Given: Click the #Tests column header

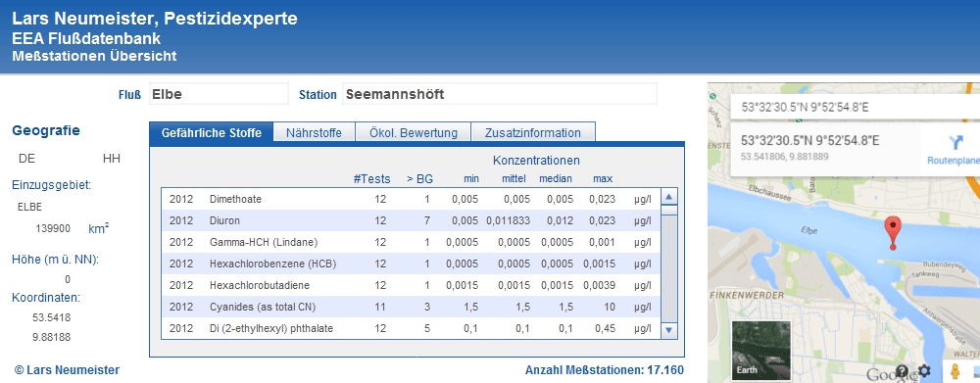Looking at the screenshot, I should 371,179.
